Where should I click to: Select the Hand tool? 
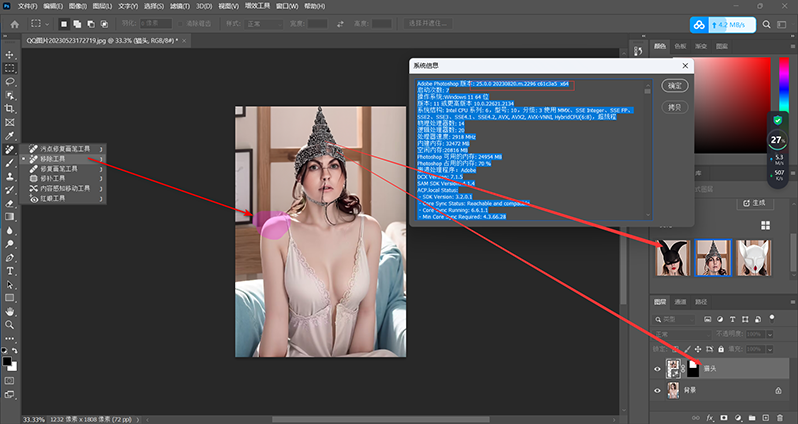click(x=10, y=312)
